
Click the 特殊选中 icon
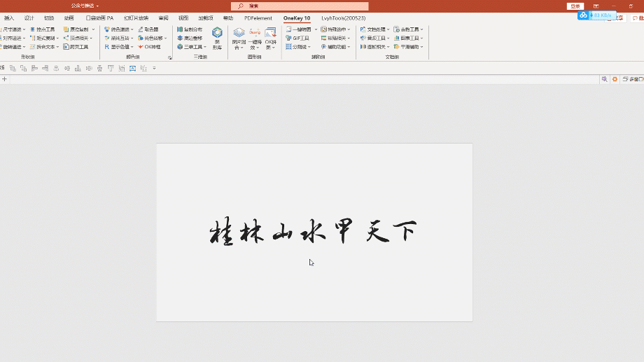point(323,29)
